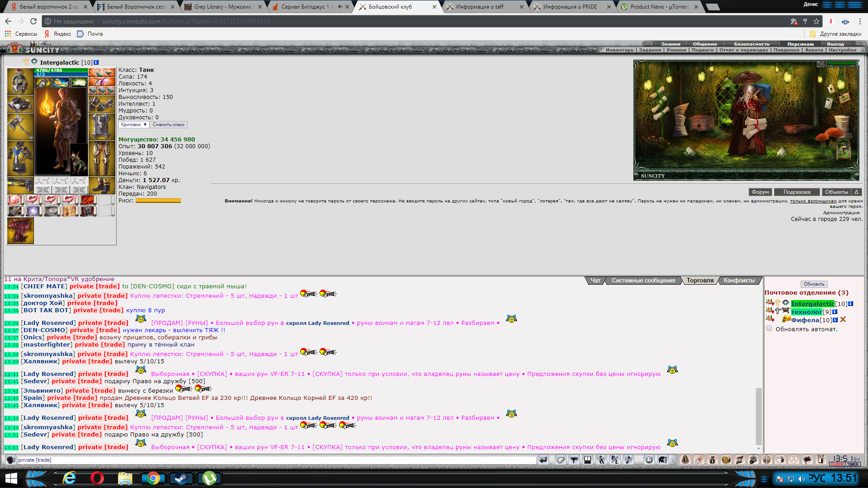This screenshot has width=868, height=488.
Task: Click the triangle button beside Объекты
Action: [x=856, y=192]
